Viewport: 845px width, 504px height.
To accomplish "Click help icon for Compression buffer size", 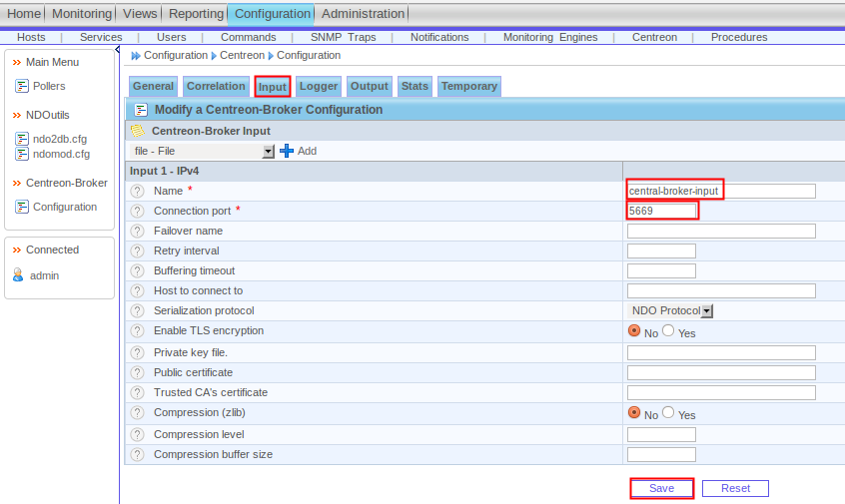I will [138, 454].
